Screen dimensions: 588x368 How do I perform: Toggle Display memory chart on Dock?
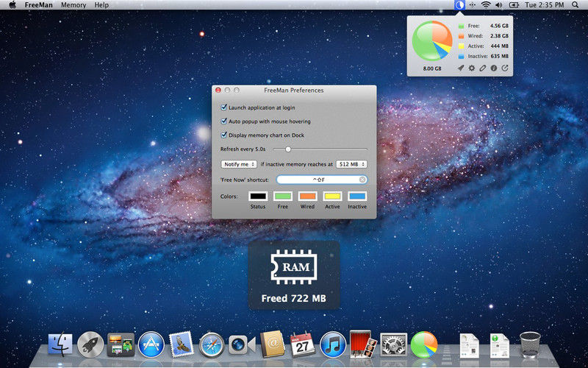coord(224,135)
